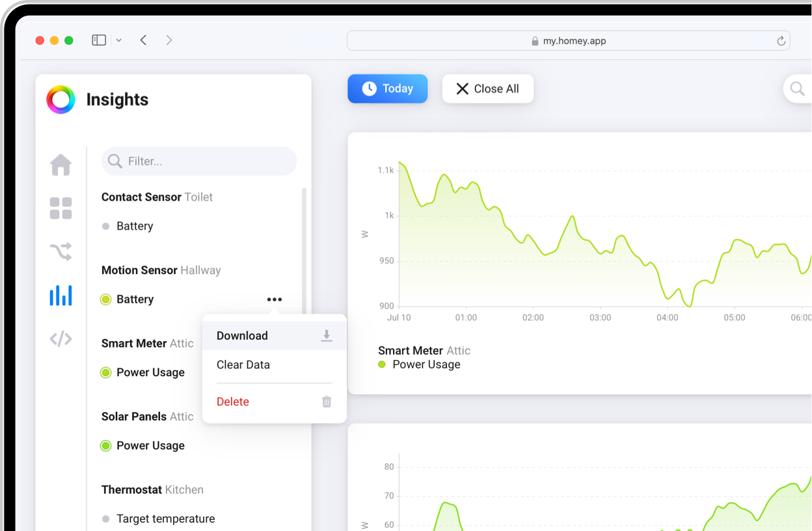Click the download arrow icon in menu
This screenshot has width=812, height=531.
coord(327,336)
